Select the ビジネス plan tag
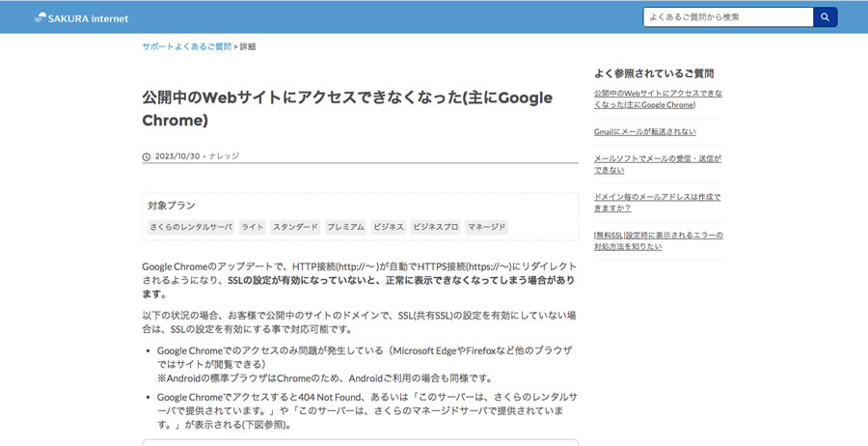The height and width of the screenshot is (446, 868). point(389,227)
